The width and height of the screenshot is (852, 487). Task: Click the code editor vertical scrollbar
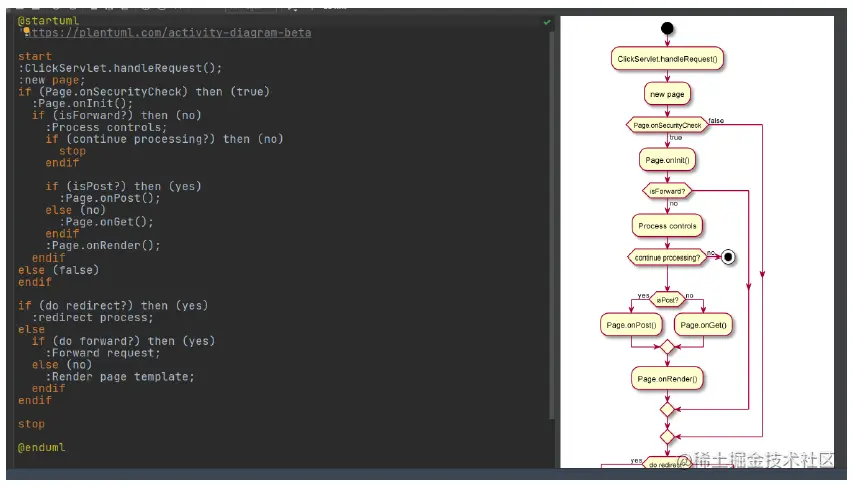(x=552, y=226)
